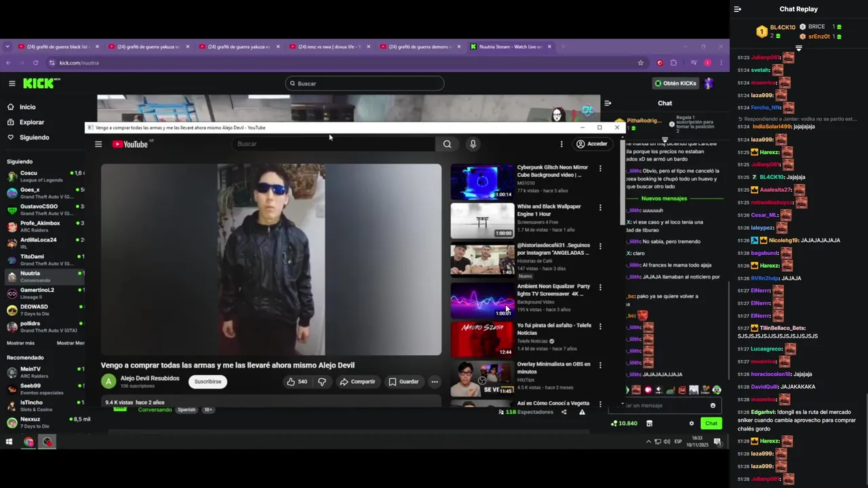This screenshot has width=868, height=488.
Task: Switch to 'grafiti de guerra black list' tab
Action: tap(58, 47)
